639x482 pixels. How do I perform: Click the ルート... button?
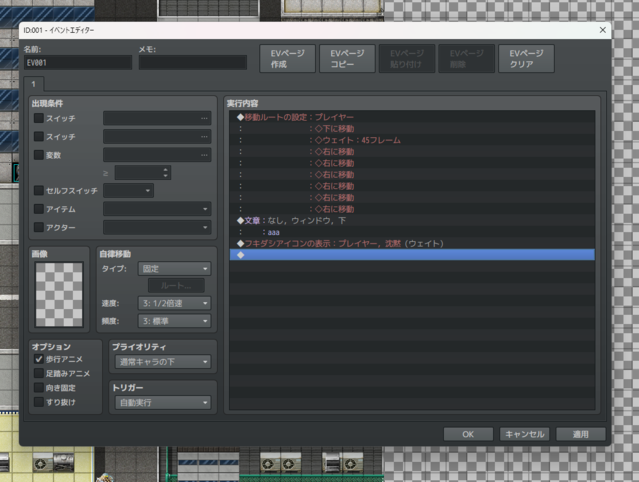(176, 286)
